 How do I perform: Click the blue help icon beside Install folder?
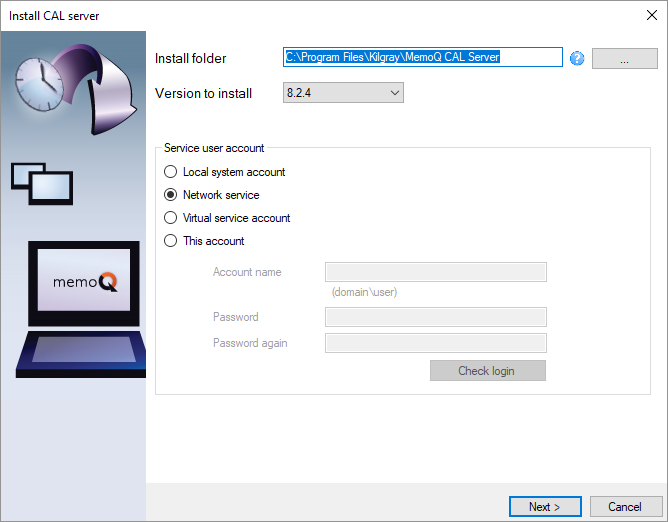[x=577, y=58]
